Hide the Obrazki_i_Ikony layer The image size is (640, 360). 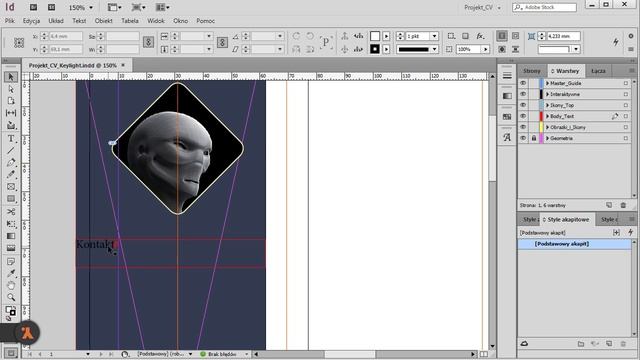[x=523, y=127]
